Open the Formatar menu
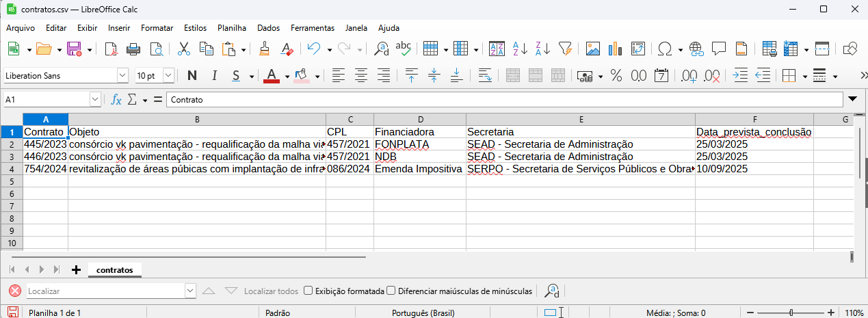 [157, 28]
